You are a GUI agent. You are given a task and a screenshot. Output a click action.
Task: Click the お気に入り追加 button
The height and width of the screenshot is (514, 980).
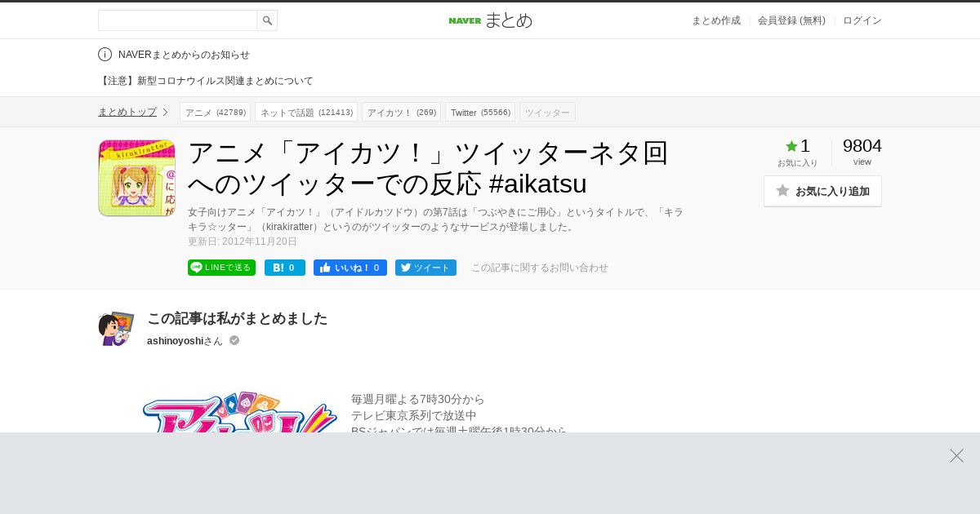pos(822,191)
